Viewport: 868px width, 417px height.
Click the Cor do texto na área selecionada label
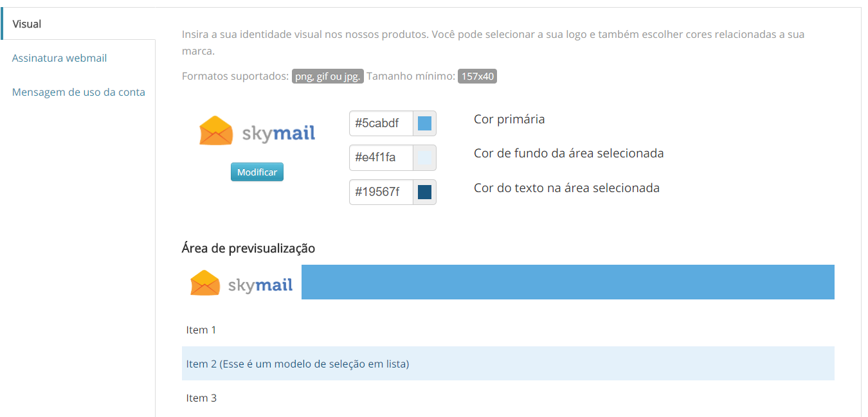[566, 188]
